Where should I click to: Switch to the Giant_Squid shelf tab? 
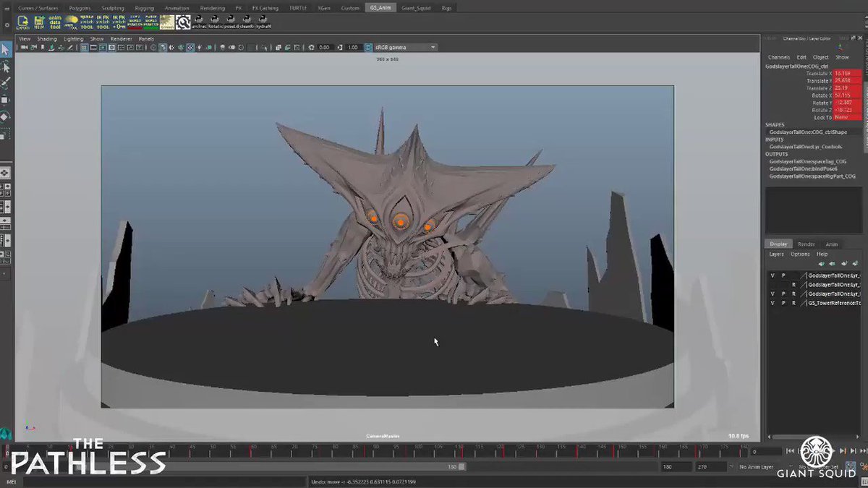point(416,8)
